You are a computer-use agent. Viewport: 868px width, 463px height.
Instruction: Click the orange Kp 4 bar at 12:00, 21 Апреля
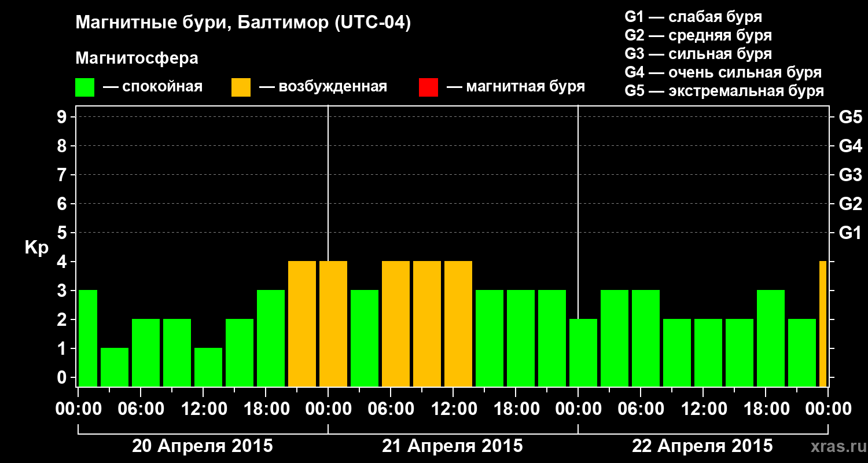[x=458, y=324]
